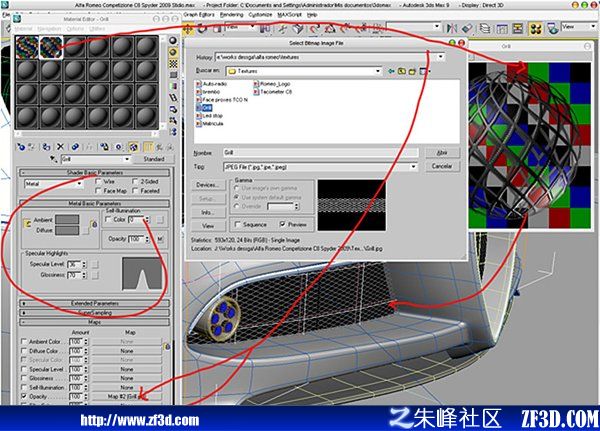Open the History path dropdown
This screenshot has width=600, height=431.
(441, 57)
